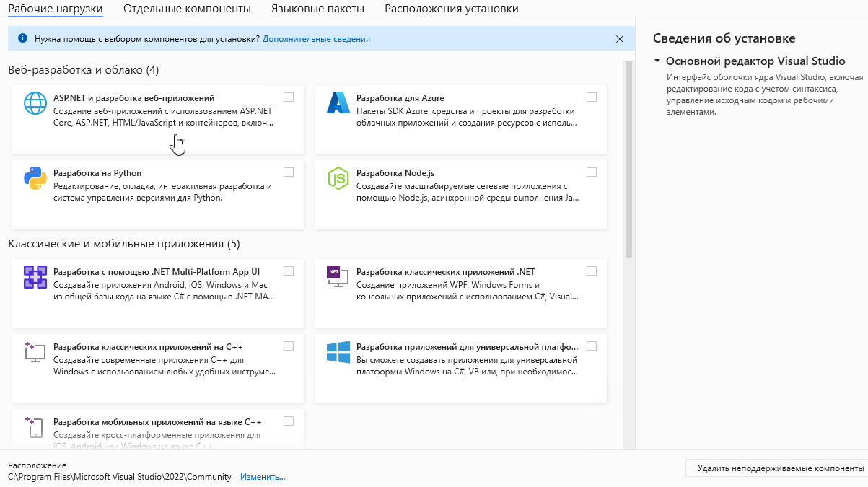This screenshot has height=487, width=868.
Task: Switch to Отдельные компоненты tab
Action: coord(187,9)
